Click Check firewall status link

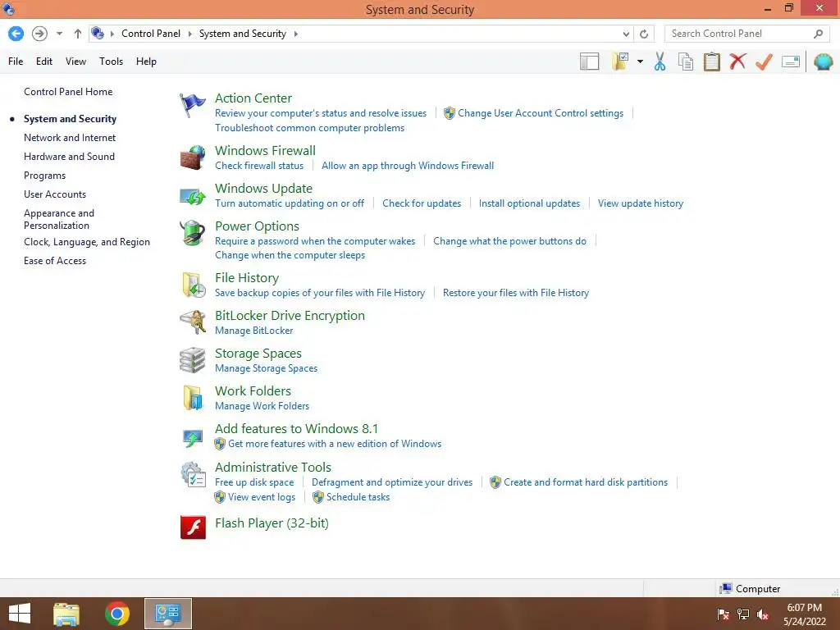tap(259, 166)
